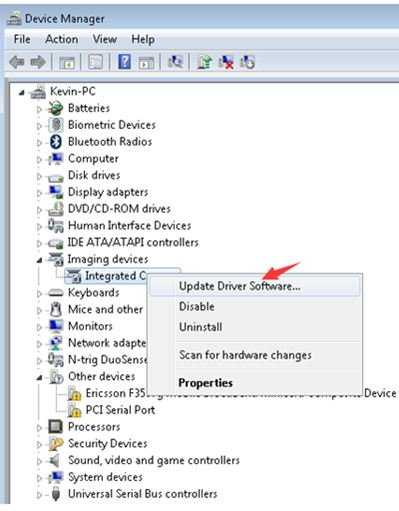This screenshot has width=399, height=511.
Task: Choose Update Driver Software from context menu
Action: click(x=255, y=286)
